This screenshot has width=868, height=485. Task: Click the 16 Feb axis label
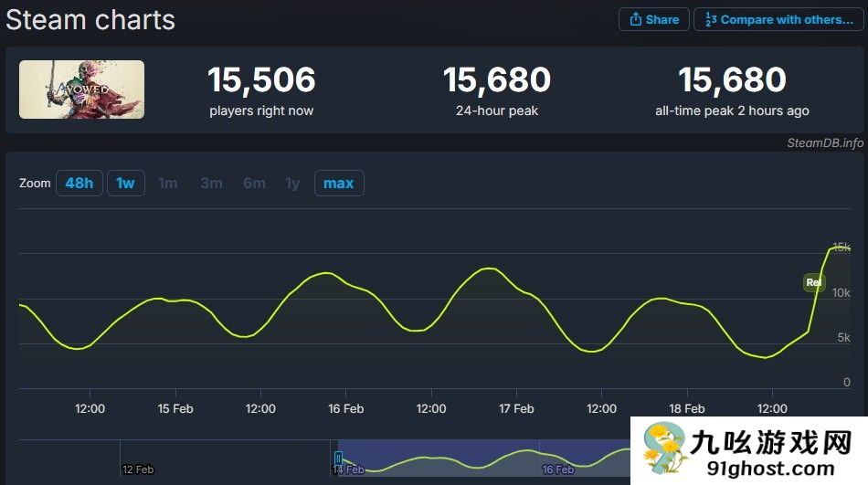346,408
